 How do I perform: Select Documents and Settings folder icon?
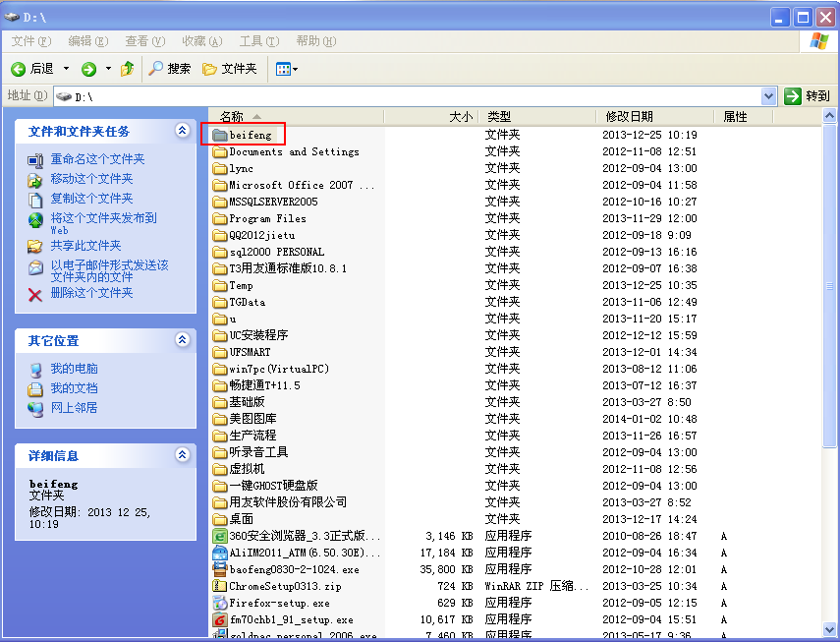(220, 151)
